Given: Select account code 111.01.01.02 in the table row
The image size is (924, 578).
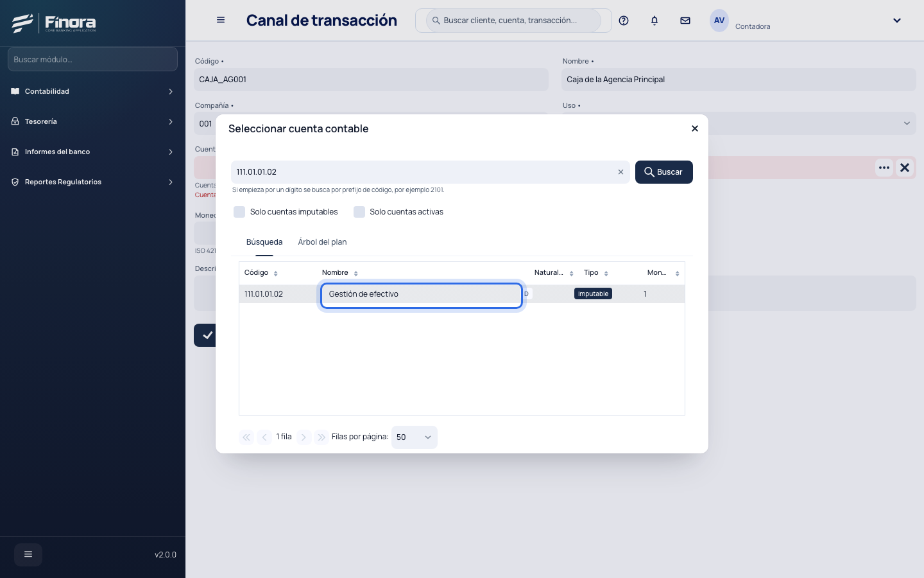Looking at the screenshot, I should tap(264, 294).
